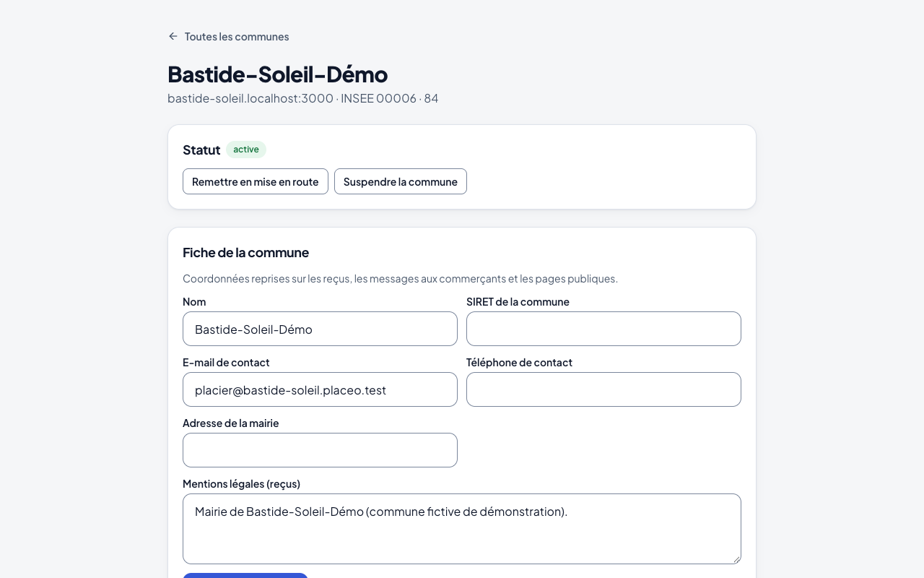Click the back arrow icon

pos(173,36)
